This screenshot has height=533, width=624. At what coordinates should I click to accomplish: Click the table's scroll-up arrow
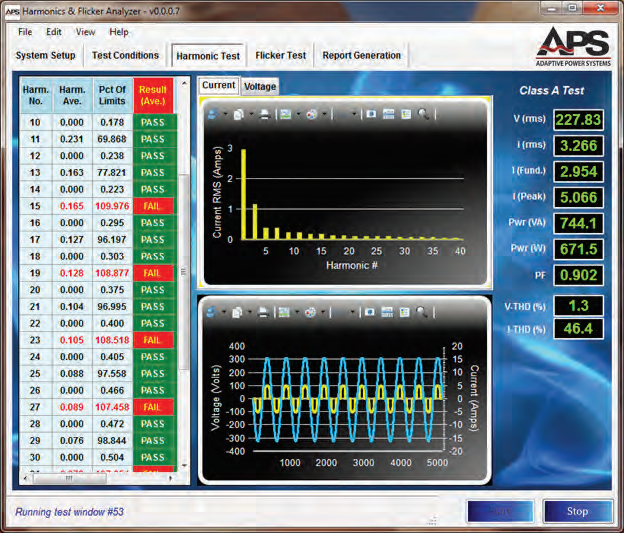(x=184, y=83)
